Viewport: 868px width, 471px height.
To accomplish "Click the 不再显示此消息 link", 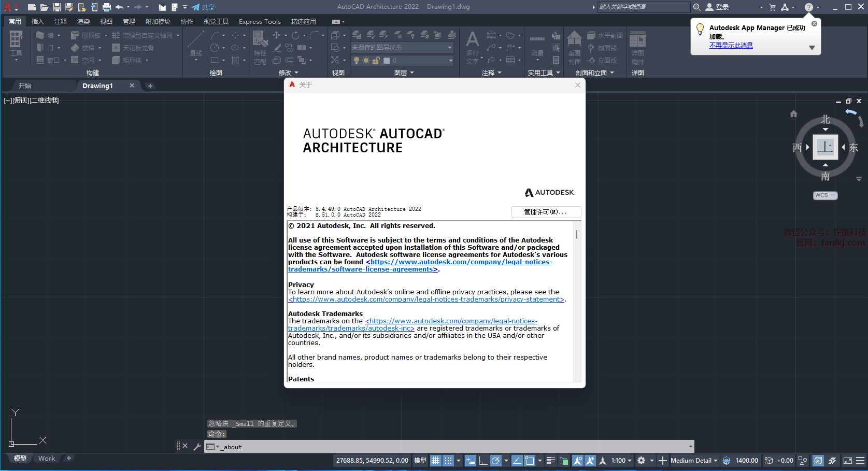I will 731,46.
